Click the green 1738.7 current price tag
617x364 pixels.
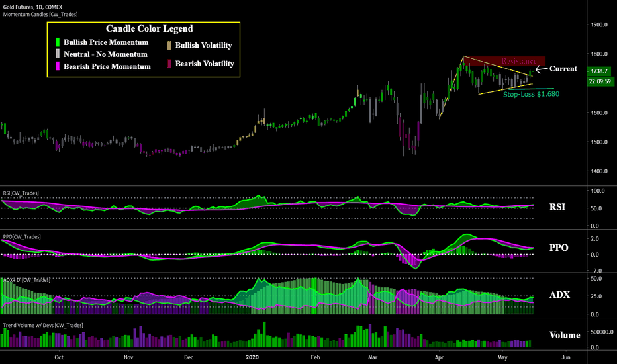click(x=599, y=71)
